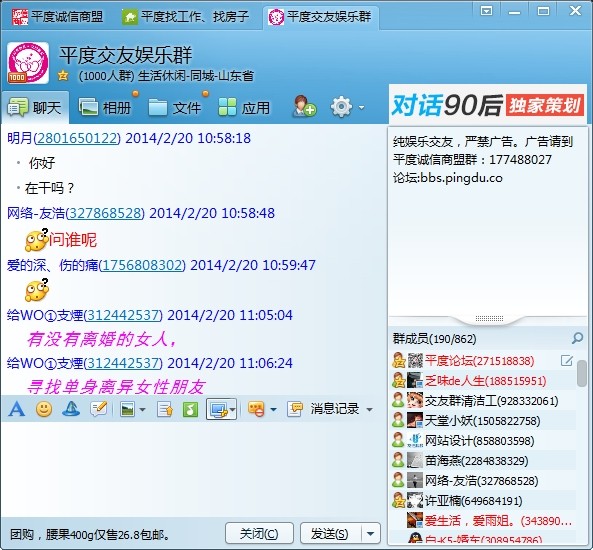The image size is (593, 550).
Task: Edit group card icon beside 平度论坛
Action: coord(567,360)
